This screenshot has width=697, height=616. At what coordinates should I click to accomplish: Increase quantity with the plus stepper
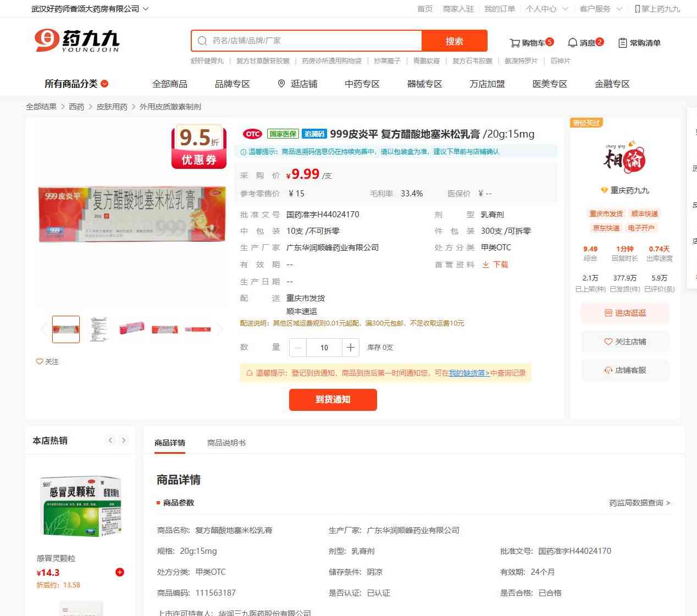[350, 348]
